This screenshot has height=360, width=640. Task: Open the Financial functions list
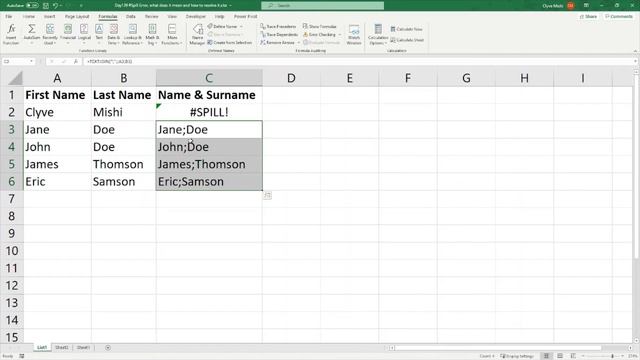(x=68, y=34)
